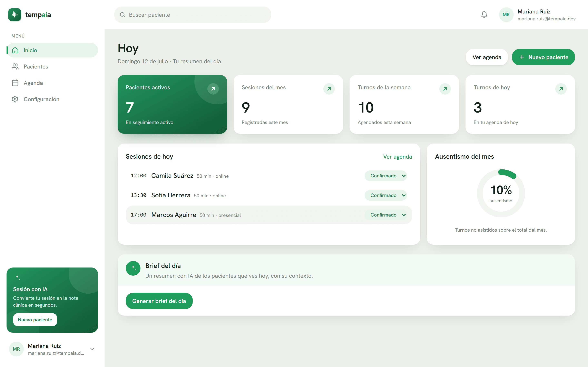Expand the Mariana Ruiz sidebar account chevron
588x367 pixels.
[92, 349]
